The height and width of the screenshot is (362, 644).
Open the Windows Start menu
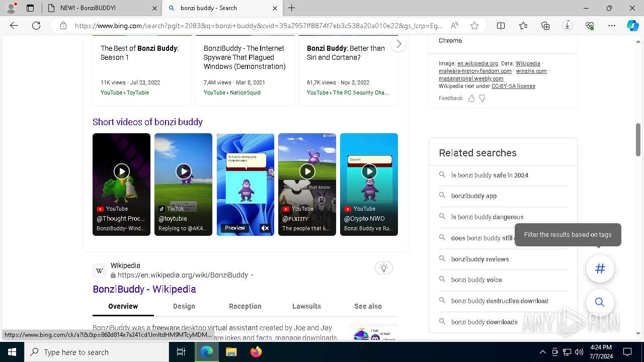12,352
